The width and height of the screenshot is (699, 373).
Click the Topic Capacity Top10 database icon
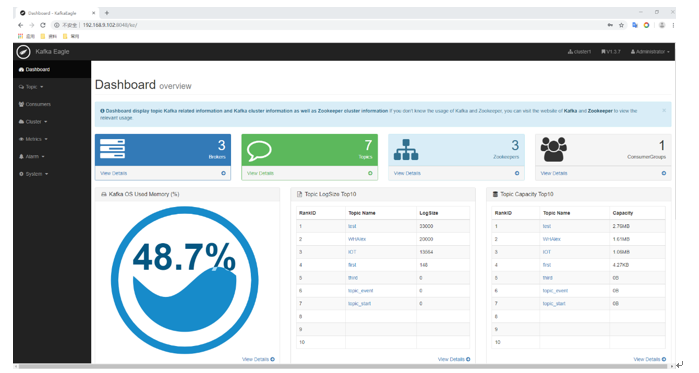[x=495, y=194]
